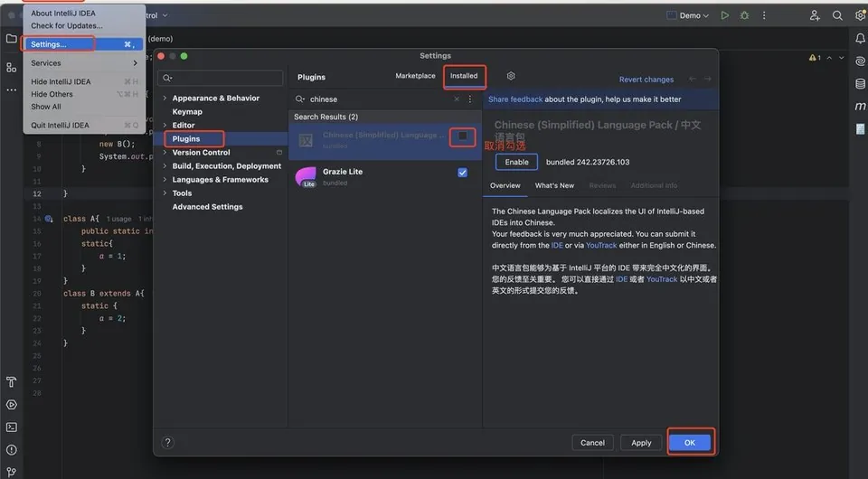868x479 pixels.
Task: Uncheck the Grazie Lite plugin checkbox
Action: click(462, 173)
